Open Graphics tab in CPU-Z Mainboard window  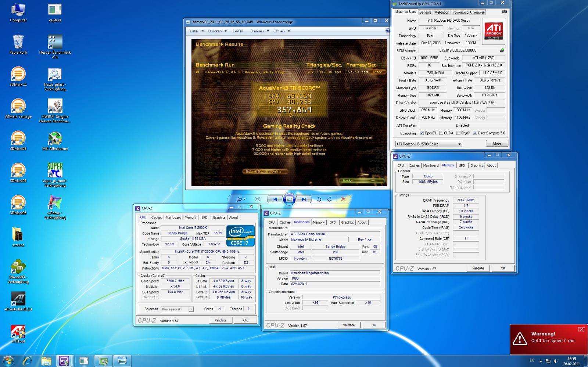point(347,222)
